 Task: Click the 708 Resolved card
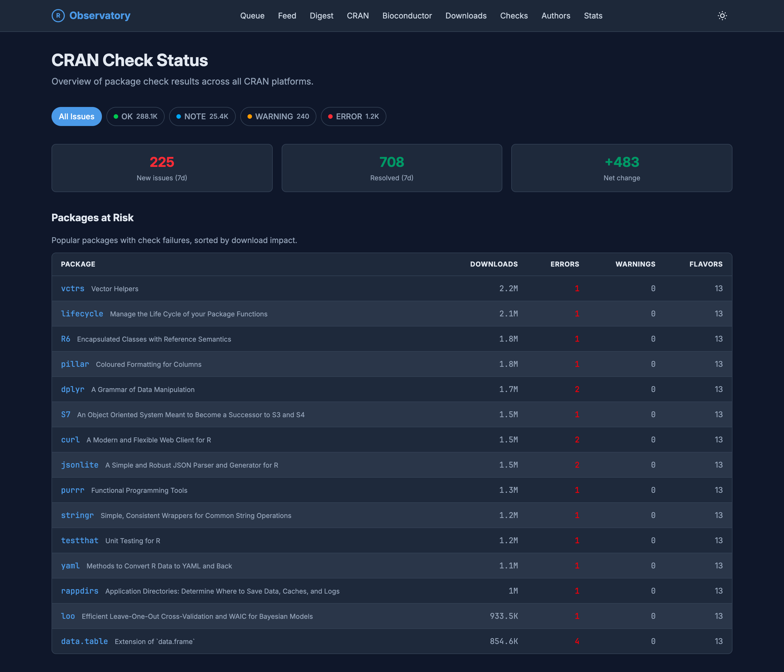click(x=392, y=168)
